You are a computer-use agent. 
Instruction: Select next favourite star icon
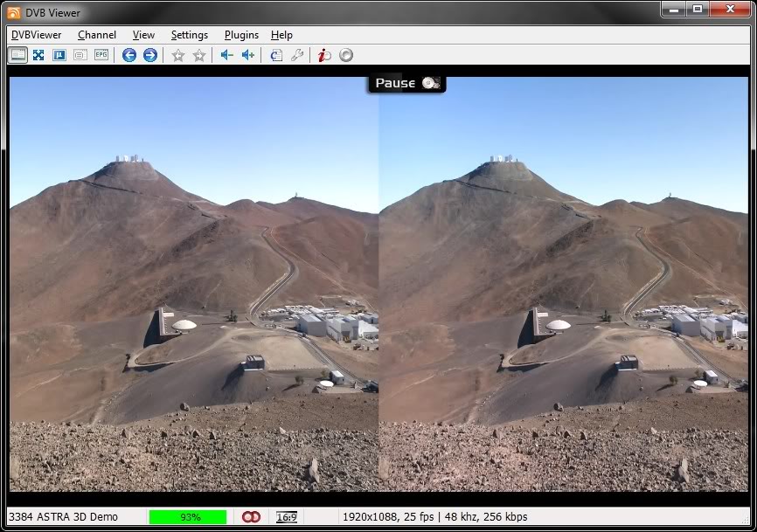(199, 55)
